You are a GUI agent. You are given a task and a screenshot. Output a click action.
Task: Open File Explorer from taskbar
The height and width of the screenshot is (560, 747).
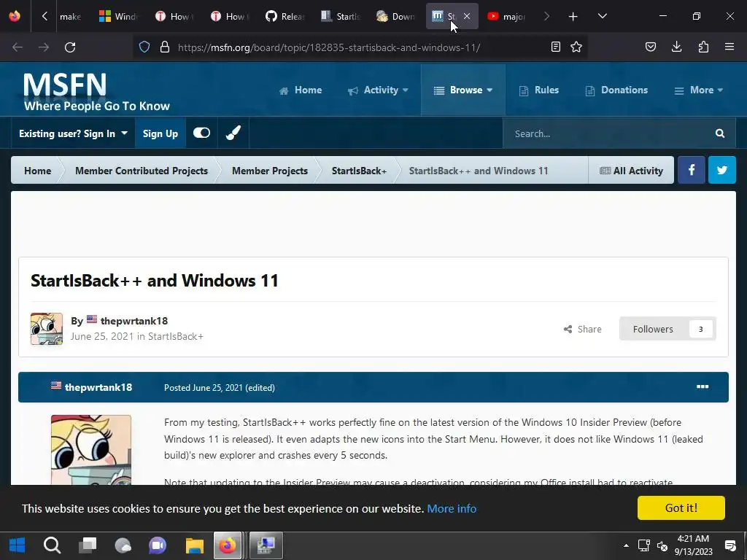[x=194, y=545]
